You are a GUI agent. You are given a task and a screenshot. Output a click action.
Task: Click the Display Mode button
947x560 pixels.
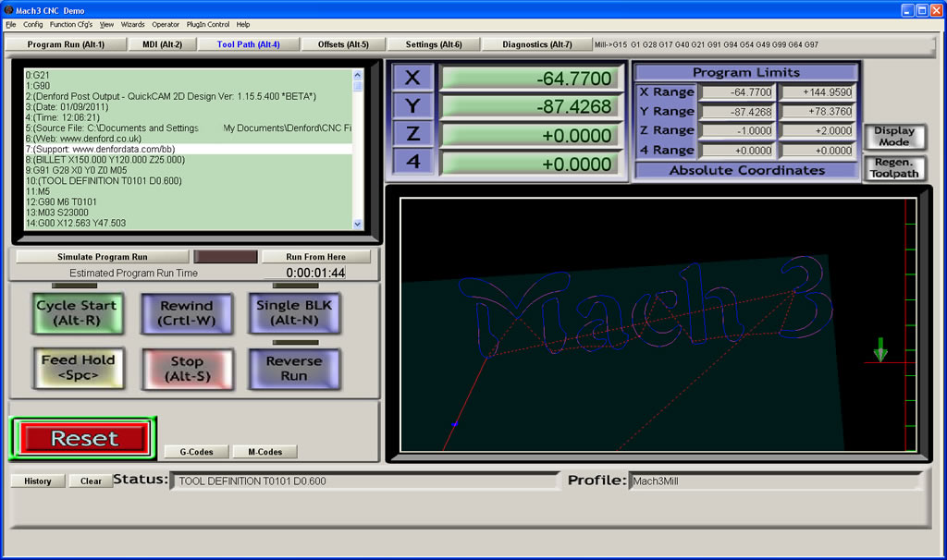[x=894, y=137]
